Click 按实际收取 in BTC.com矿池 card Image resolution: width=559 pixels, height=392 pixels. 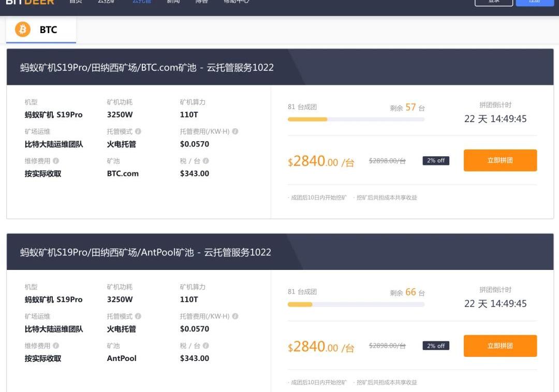click(x=43, y=174)
